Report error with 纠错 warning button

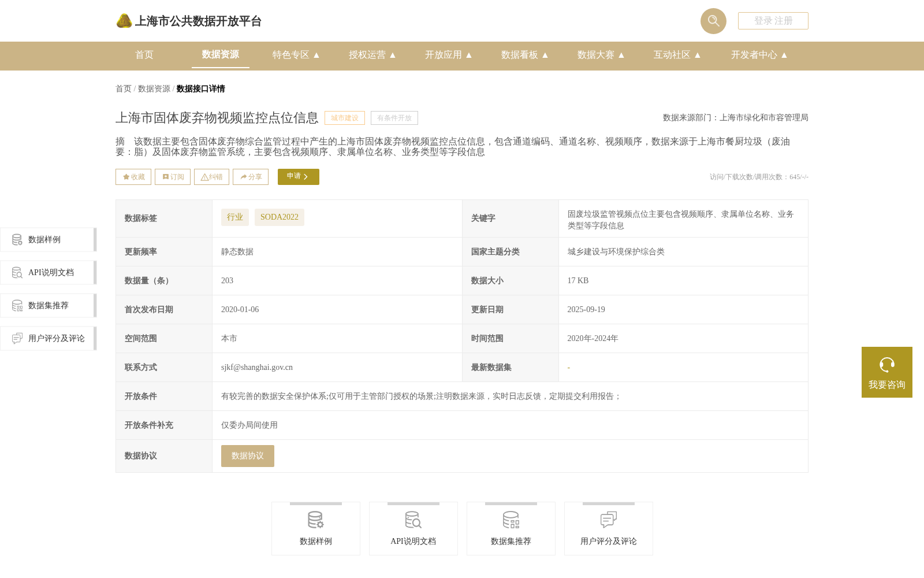[x=211, y=177]
